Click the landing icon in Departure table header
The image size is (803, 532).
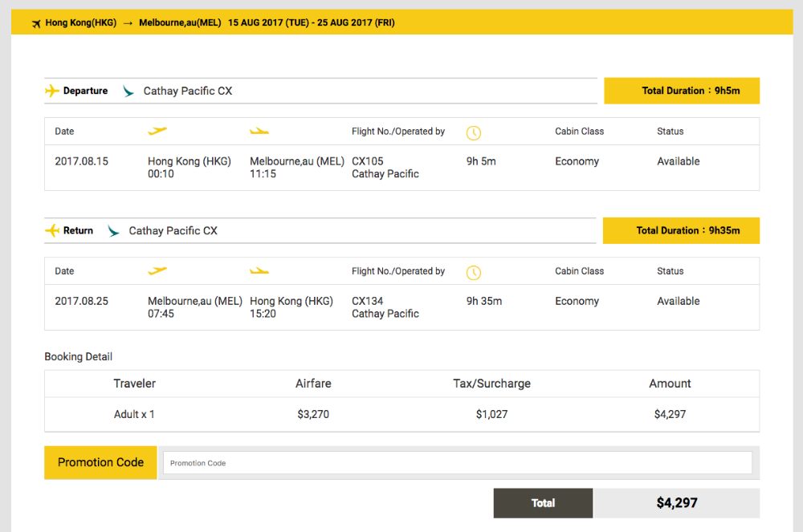[259, 132]
